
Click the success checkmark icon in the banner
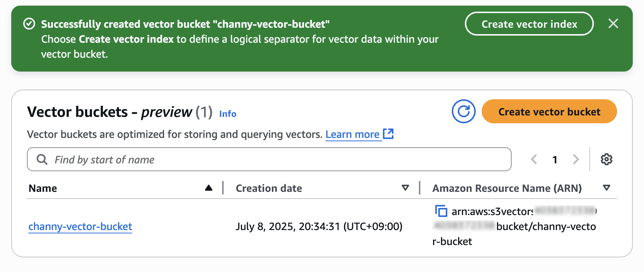(29, 24)
